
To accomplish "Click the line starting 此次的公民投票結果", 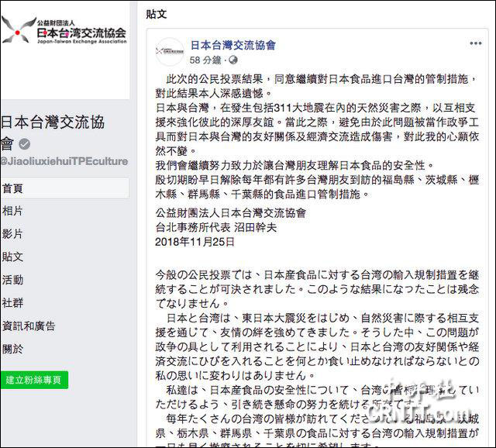I will pyautogui.click(x=320, y=79).
